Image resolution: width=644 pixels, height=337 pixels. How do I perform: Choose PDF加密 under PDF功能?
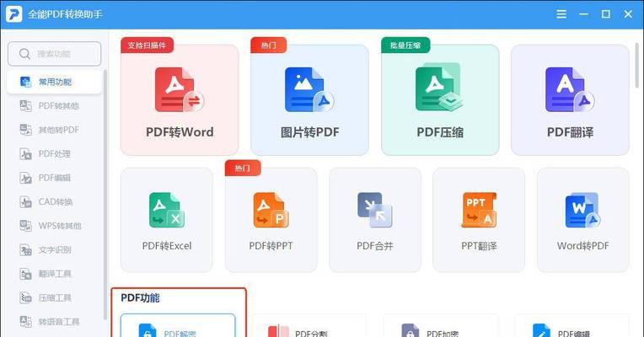tap(441, 326)
